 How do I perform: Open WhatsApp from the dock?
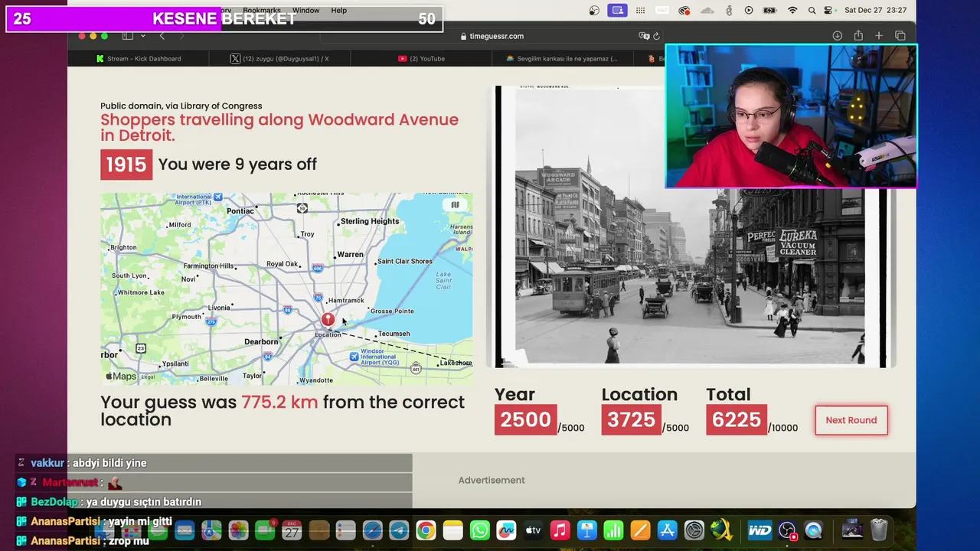pyautogui.click(x=480, y=530)
